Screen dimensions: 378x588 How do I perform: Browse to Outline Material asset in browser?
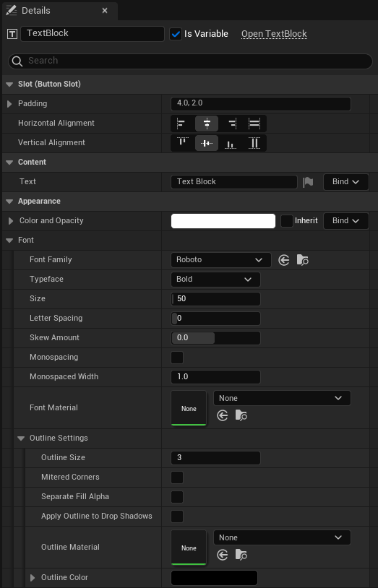coord(241,555)
